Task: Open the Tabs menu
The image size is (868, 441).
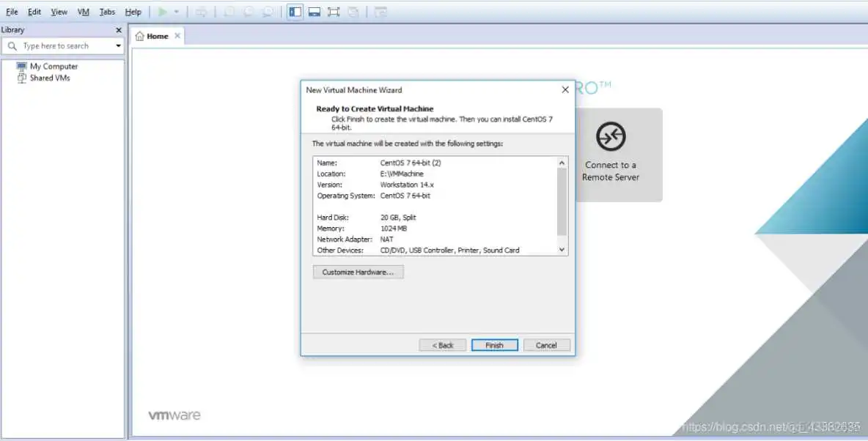Action: [x=107, y=11]
